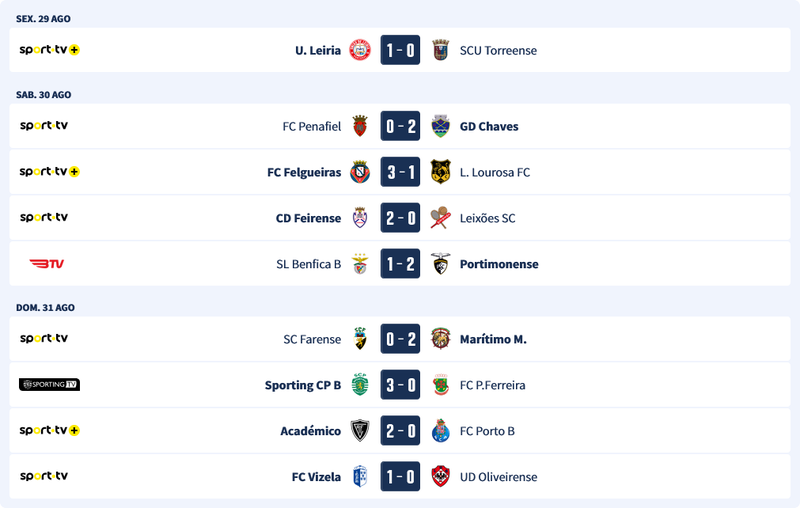Click the GD Chaves club crest
The image size is (800, 508).
tap(440, 126)
